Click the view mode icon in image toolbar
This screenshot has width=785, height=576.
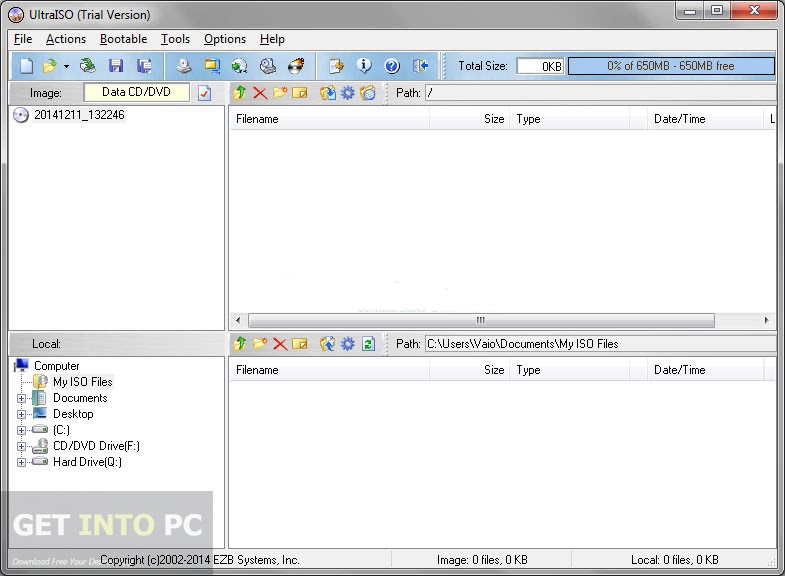(368, 93)
